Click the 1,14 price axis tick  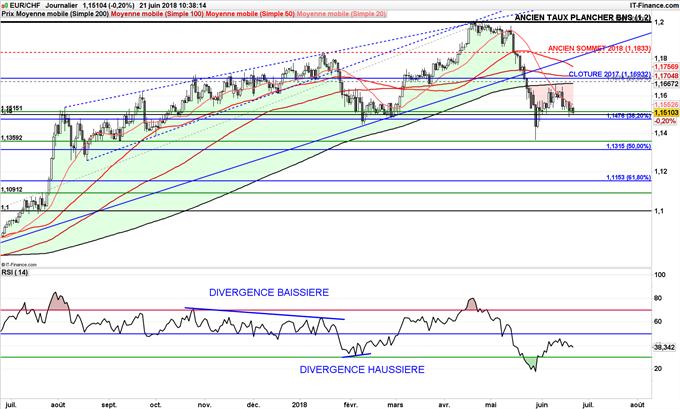tap(661, 133)
